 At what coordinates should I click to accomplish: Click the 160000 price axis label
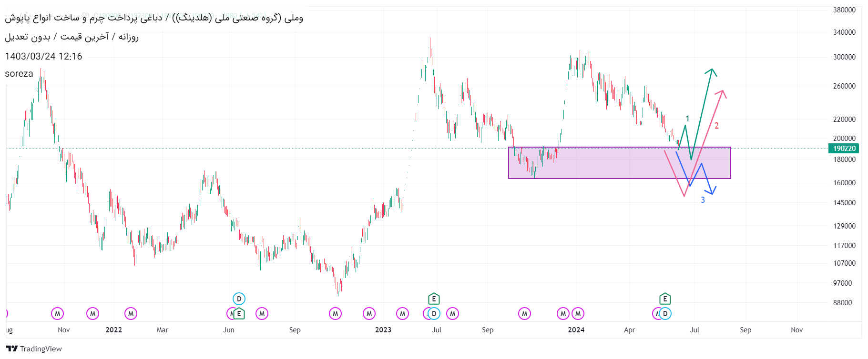844,182
